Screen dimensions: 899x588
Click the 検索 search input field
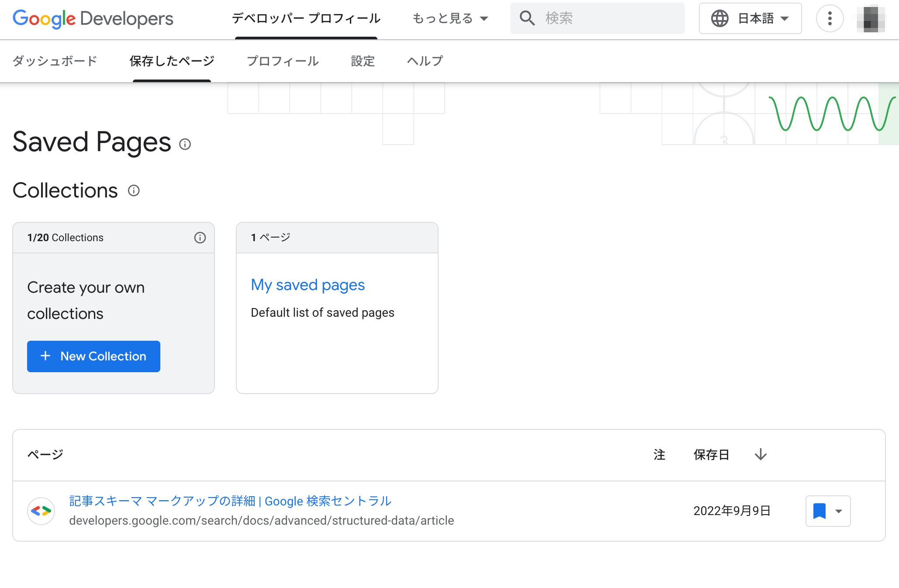tap(598, 18)
